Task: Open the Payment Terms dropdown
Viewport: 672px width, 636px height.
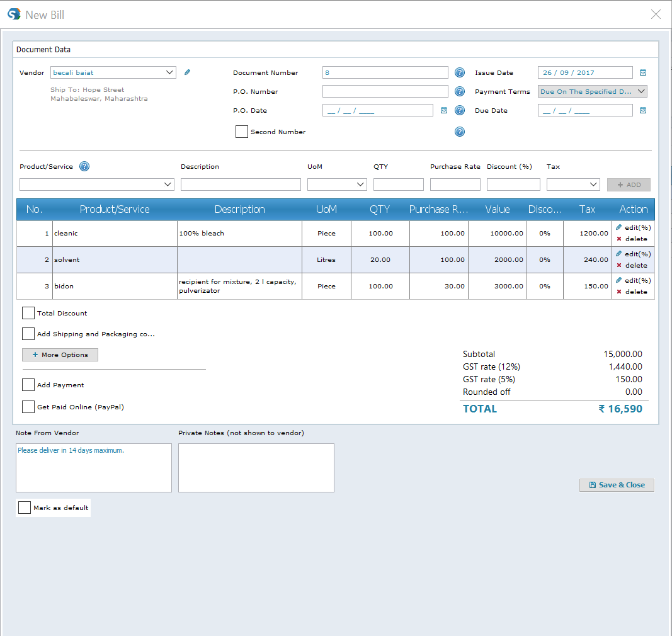Action: [x=641, y=91]
